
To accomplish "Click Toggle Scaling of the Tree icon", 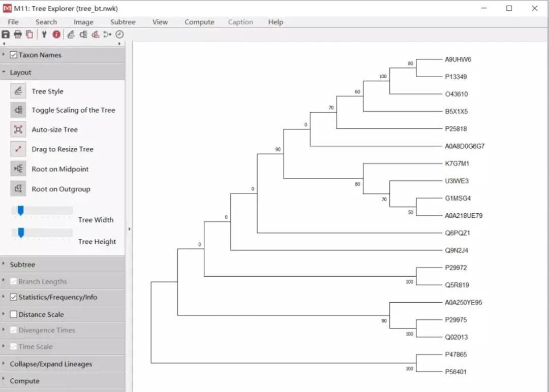I will (18, 110).
